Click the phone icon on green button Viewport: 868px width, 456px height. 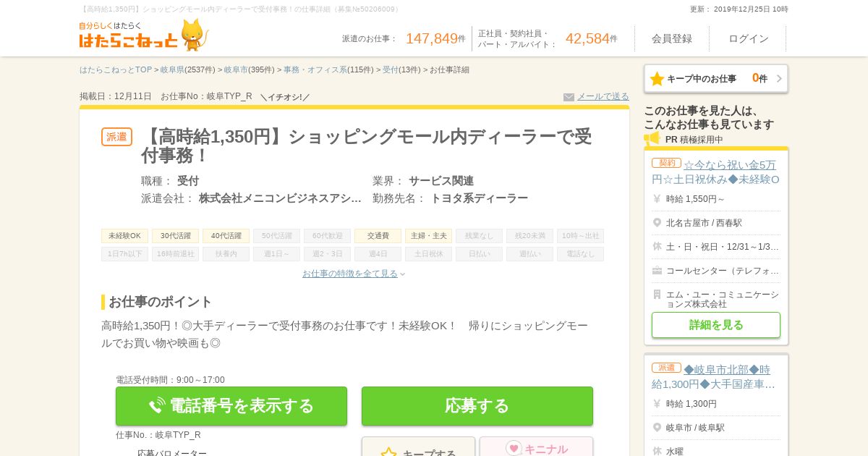click(157, 406)
